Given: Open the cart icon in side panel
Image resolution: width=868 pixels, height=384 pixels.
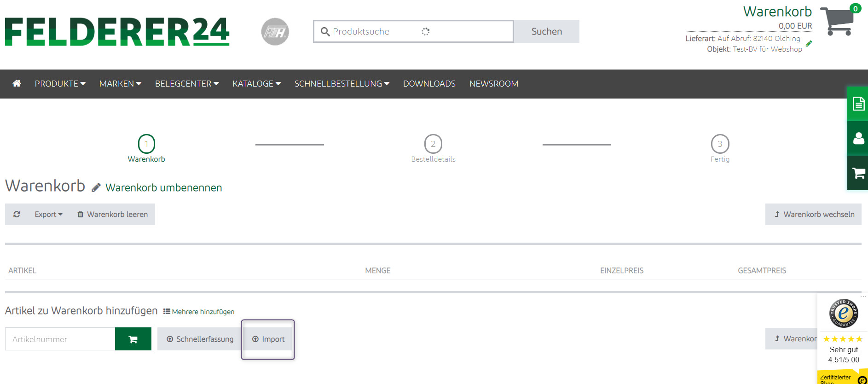Looking at the screenshot, I should tap(858, 173).
